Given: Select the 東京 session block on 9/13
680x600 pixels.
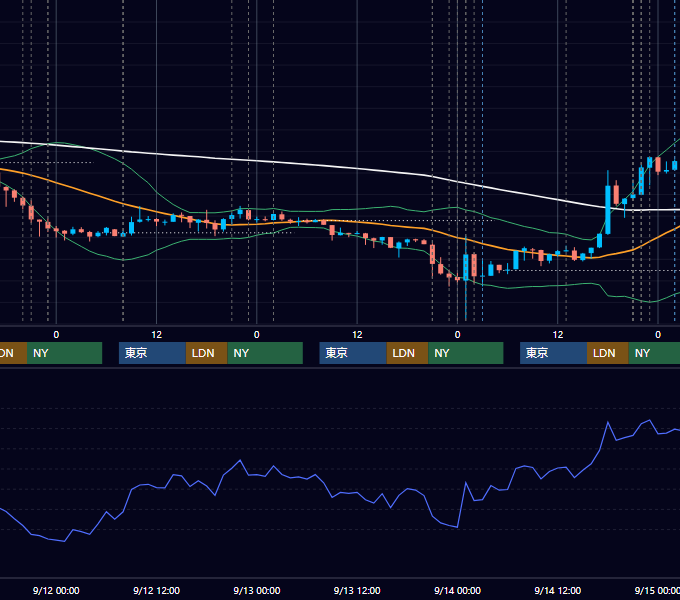Looking at the screenshot, I should pos(353,353).
